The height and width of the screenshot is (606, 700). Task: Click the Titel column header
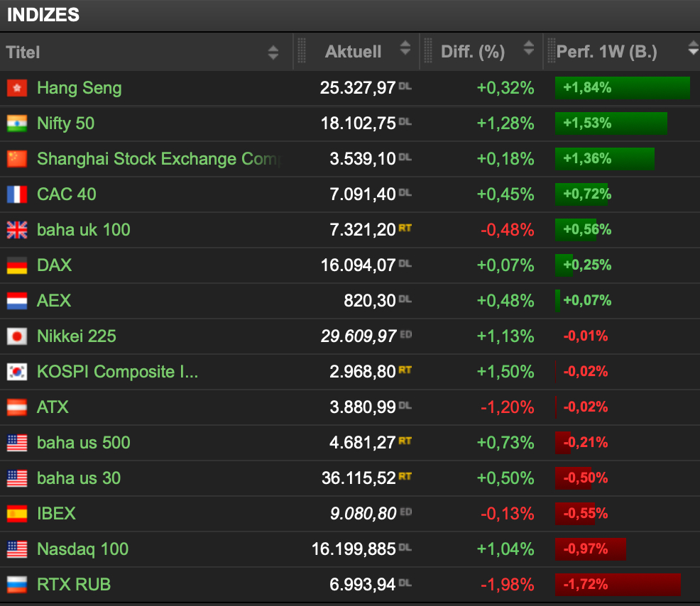pos(23,53)
